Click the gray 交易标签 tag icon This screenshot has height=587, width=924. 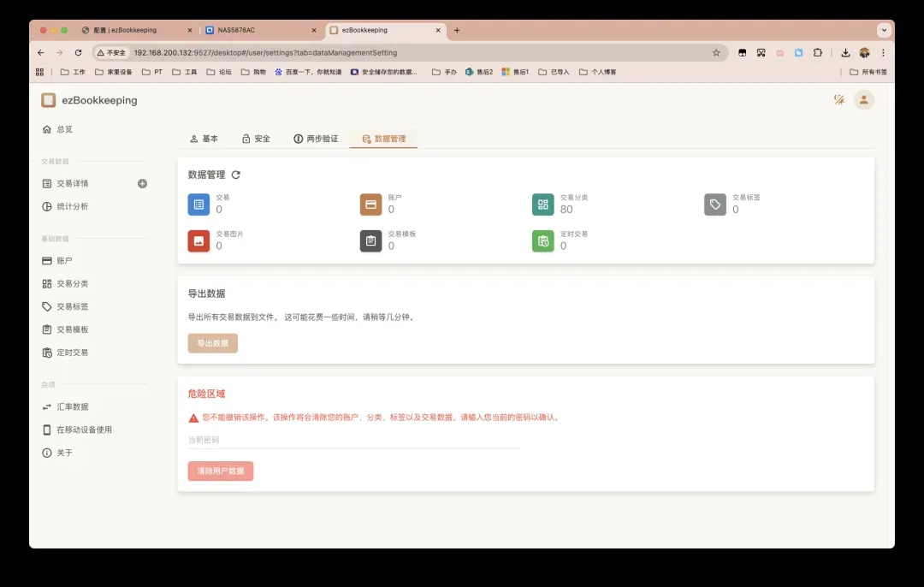click(x=715, y=205)
